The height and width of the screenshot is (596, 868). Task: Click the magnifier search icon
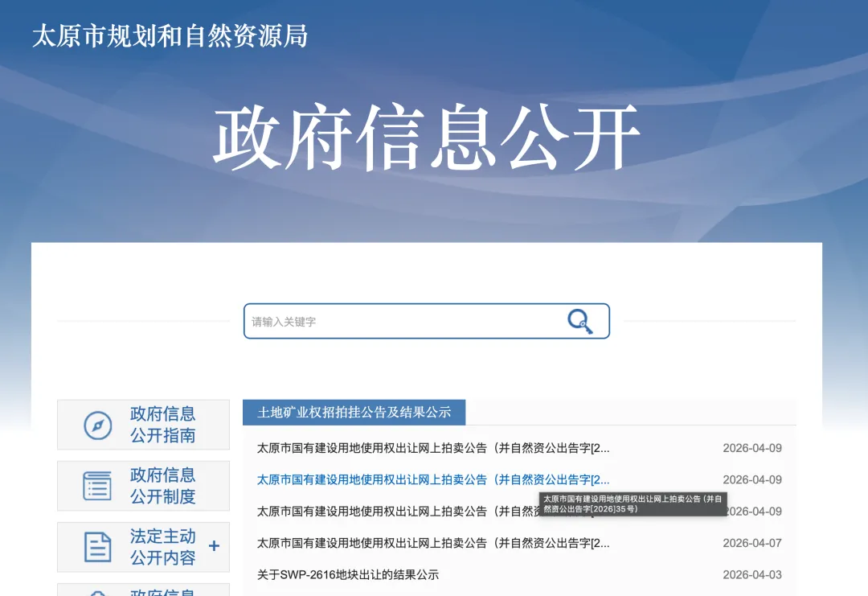coord(579,321)
